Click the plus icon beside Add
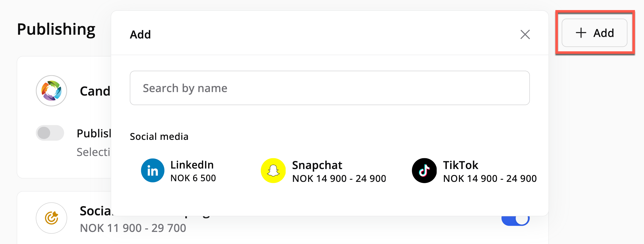The image size is (644, 244). [x=581, y=33]
